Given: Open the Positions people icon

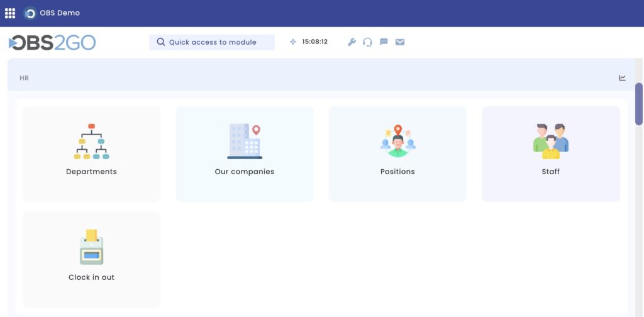Looking at the screenshot, I should (x=397, y=142).
